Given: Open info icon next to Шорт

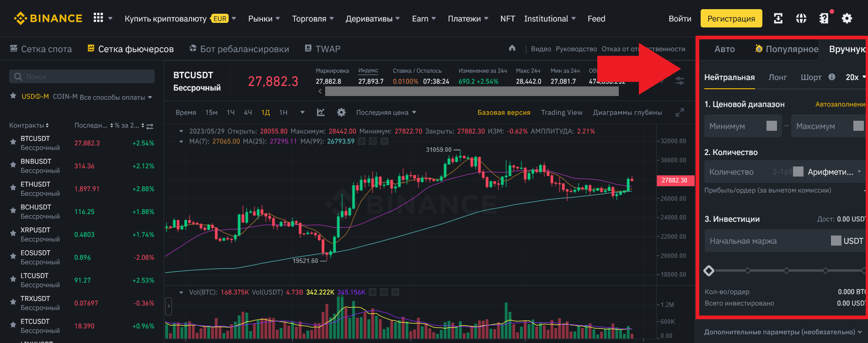Looking at the screenshot, I should tap(832, 77).
